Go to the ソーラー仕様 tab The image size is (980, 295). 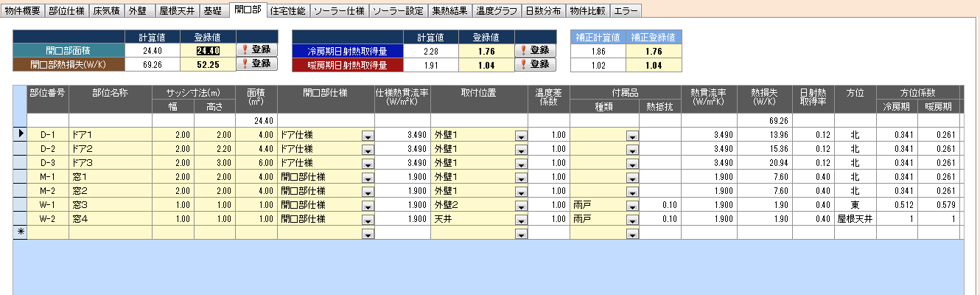[x=337, y=11]
